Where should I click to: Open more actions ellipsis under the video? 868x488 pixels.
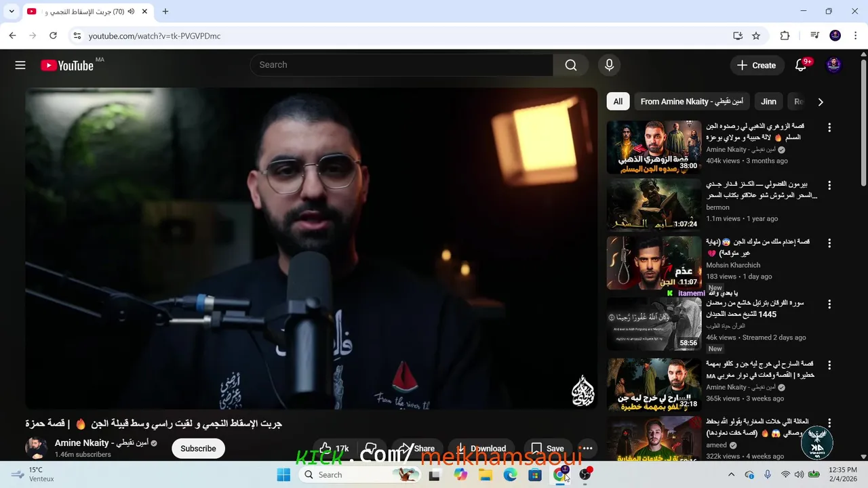point(587,449)
